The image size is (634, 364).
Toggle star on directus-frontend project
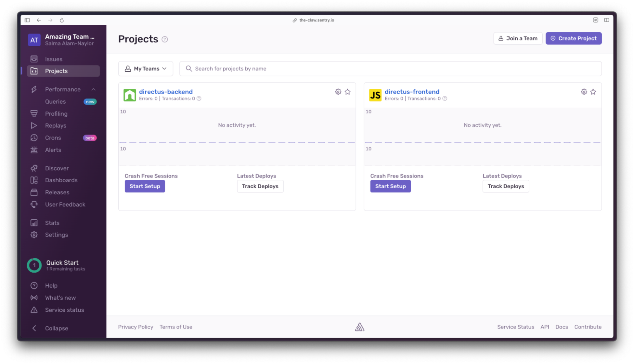593,92
